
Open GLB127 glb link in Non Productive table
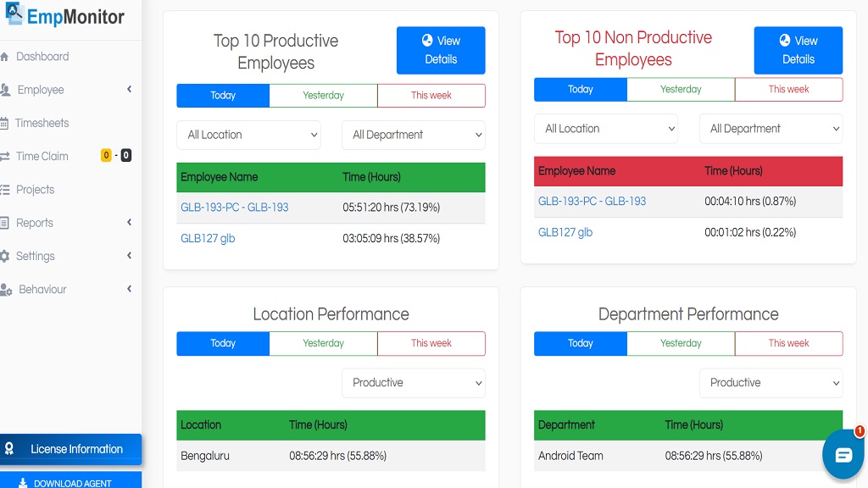click(565, 232)
